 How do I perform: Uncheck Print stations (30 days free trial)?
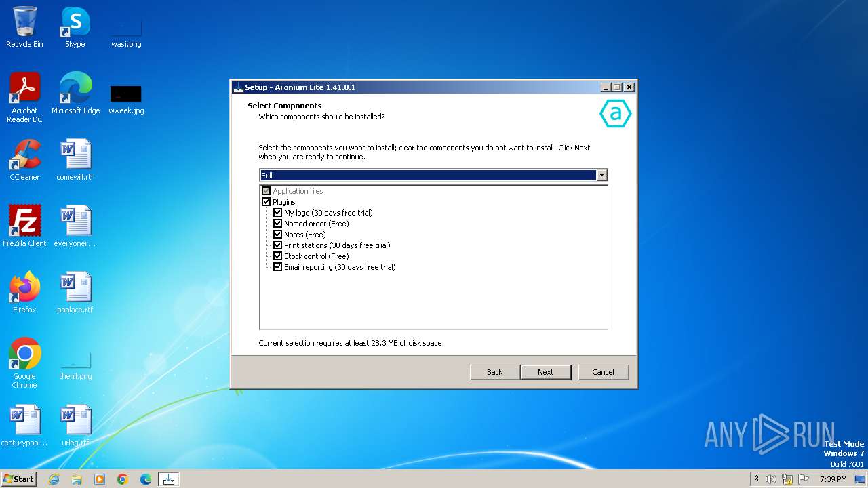(277, 245)
